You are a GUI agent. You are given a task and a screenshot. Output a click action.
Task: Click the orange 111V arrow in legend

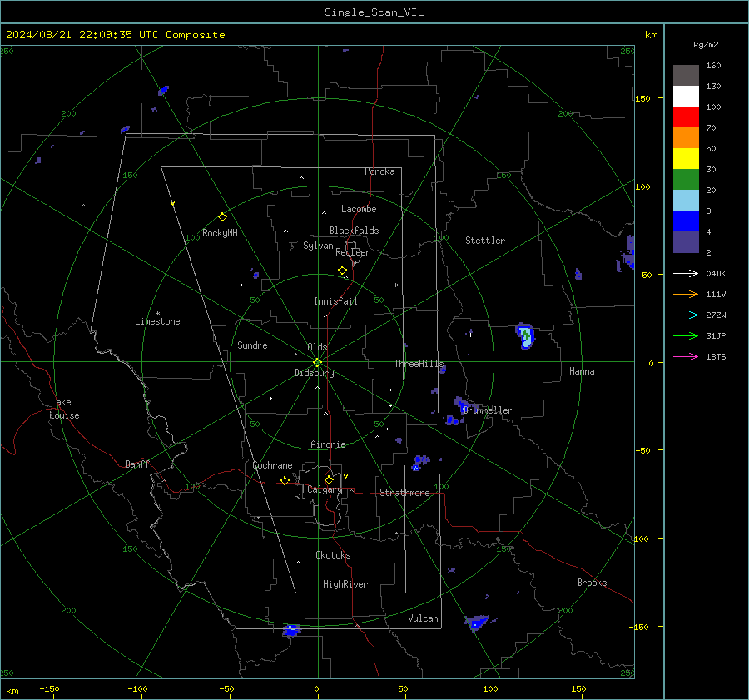point(686,295)
